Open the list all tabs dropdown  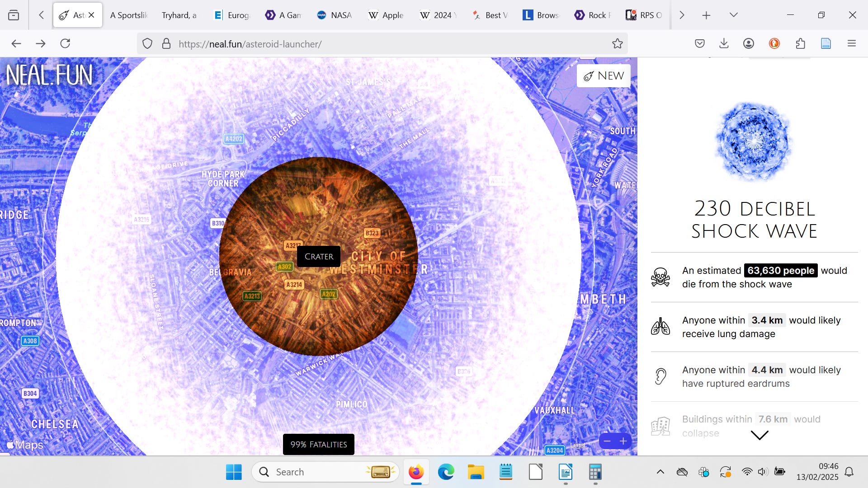point(734,15)
